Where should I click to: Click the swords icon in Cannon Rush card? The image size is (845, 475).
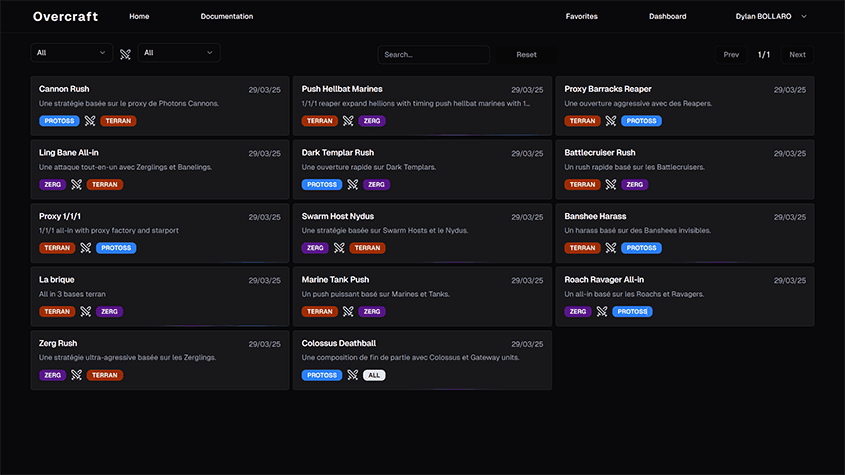pos(89,121)
